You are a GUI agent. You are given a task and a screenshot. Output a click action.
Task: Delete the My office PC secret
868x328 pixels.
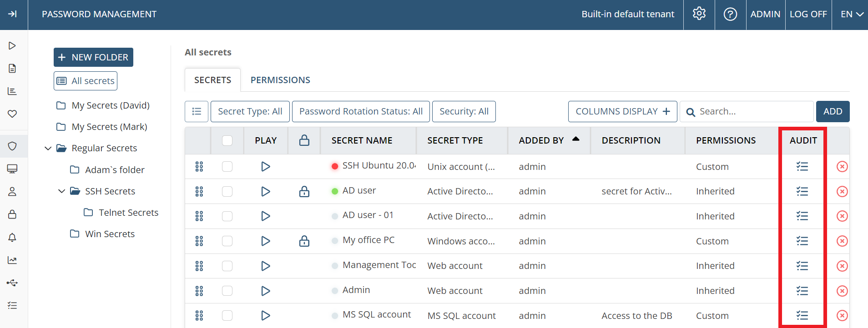[x=842, y=241]
